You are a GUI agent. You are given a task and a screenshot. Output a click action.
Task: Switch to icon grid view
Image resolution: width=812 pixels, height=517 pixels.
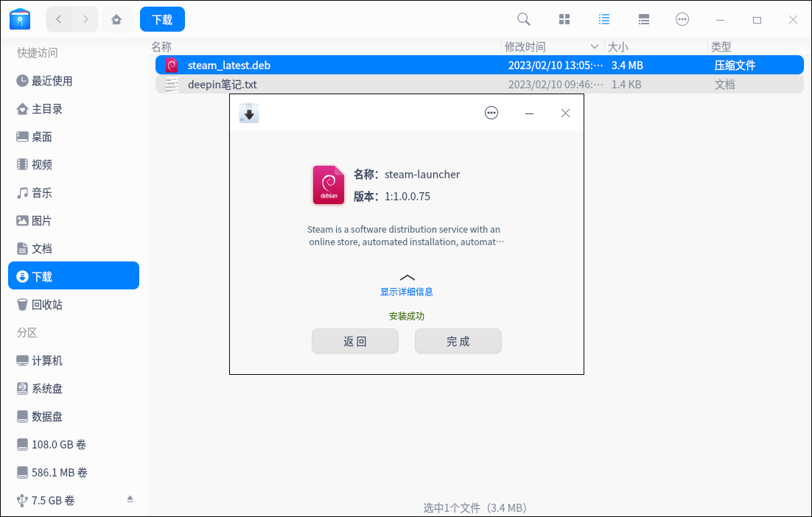point(564,19)
